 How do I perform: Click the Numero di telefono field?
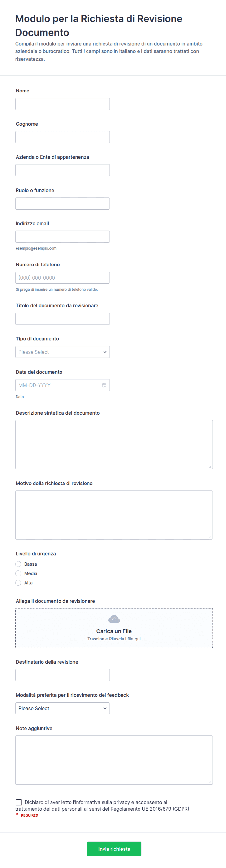pos(62,278)
